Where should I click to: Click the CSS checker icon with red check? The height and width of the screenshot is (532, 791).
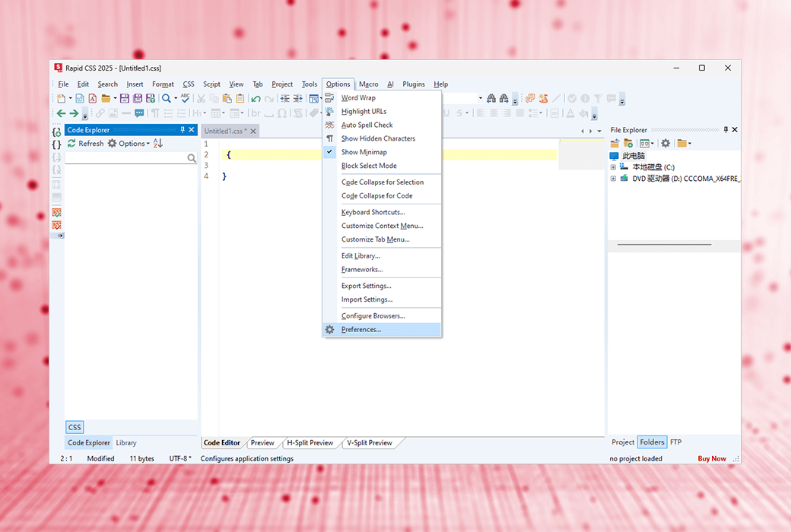click(x=56, y=225)
